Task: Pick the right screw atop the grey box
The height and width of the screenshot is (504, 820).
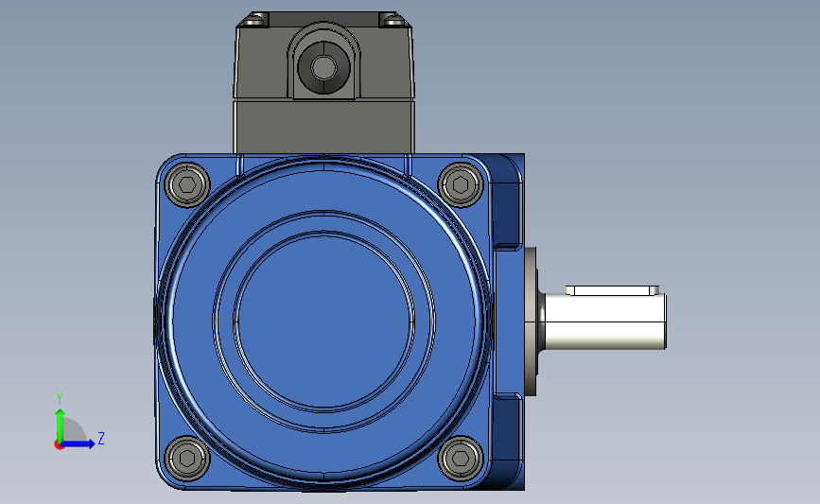Action: 393,21
